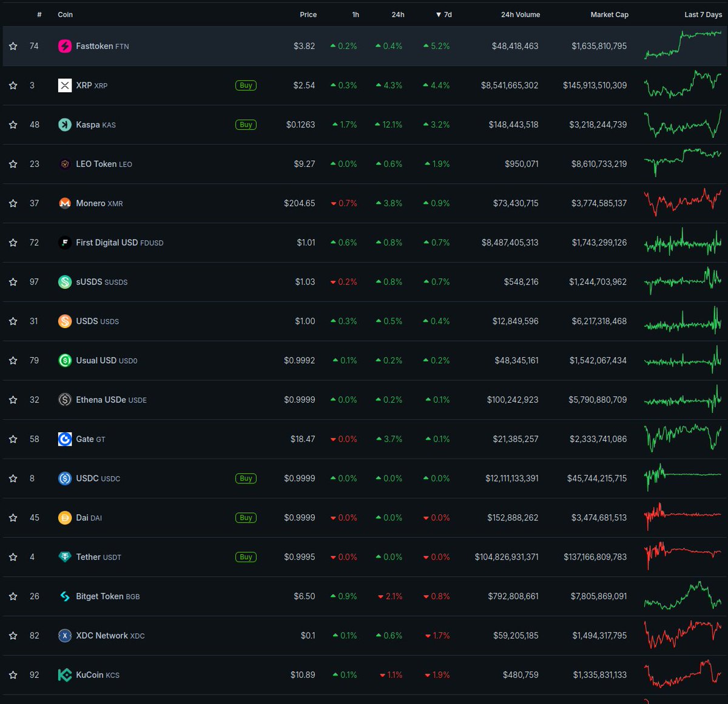Click the Tether coin logo icon

coord(65,557)
